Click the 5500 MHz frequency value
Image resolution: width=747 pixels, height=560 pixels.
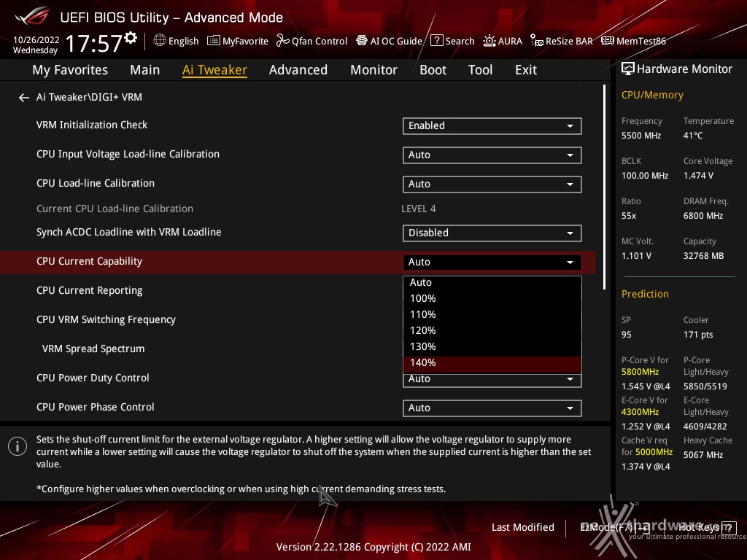pyautogui.click(x=640, y=136)
